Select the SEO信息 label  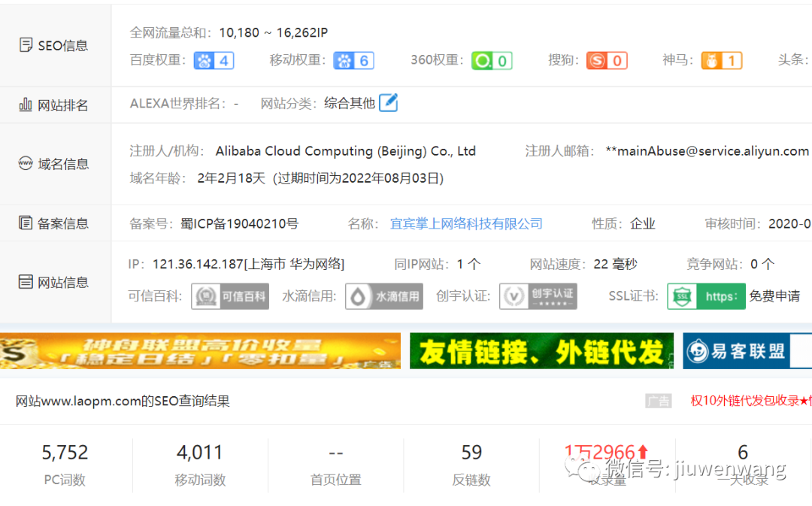click(x=63, y=46)
